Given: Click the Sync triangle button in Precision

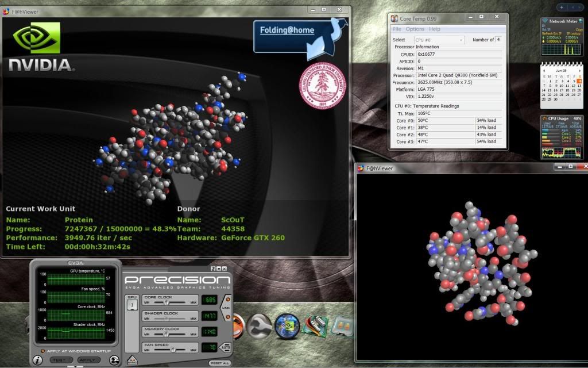Looking at the screenshot, I should click(x=132, y=360).
